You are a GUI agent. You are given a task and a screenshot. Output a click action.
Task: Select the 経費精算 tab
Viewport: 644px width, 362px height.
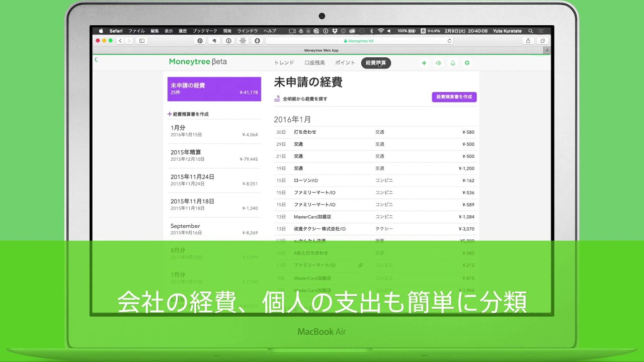click(376, 63)
